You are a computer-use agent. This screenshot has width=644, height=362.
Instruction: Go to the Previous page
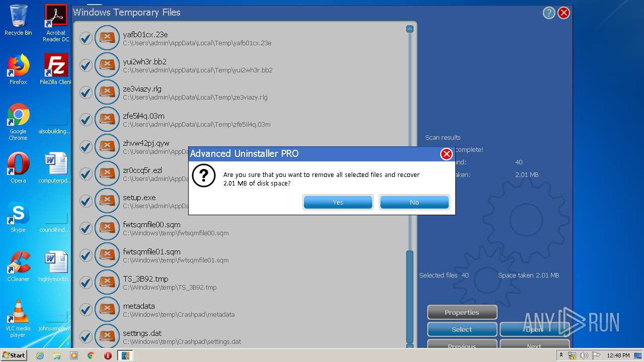[x=462, y=345]
